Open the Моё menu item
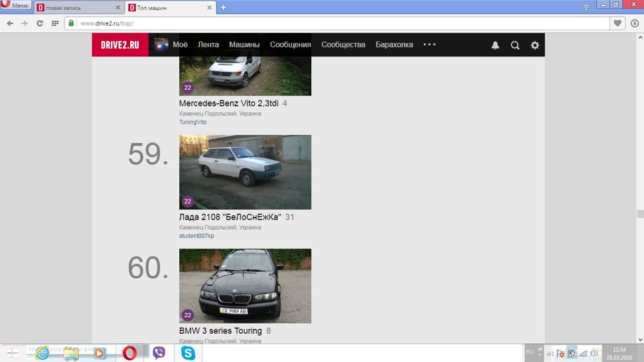The image size is (644, 362). click(x=180, y=44)
